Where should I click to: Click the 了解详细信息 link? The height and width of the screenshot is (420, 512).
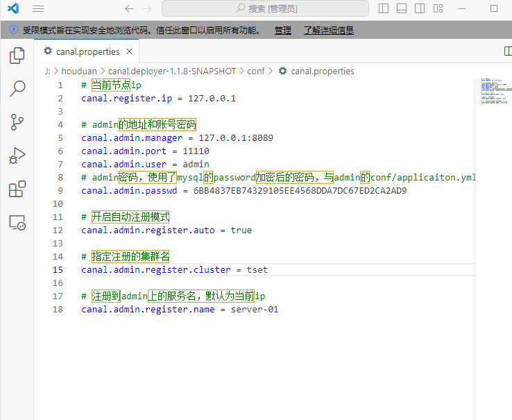(x=328, y=31)
